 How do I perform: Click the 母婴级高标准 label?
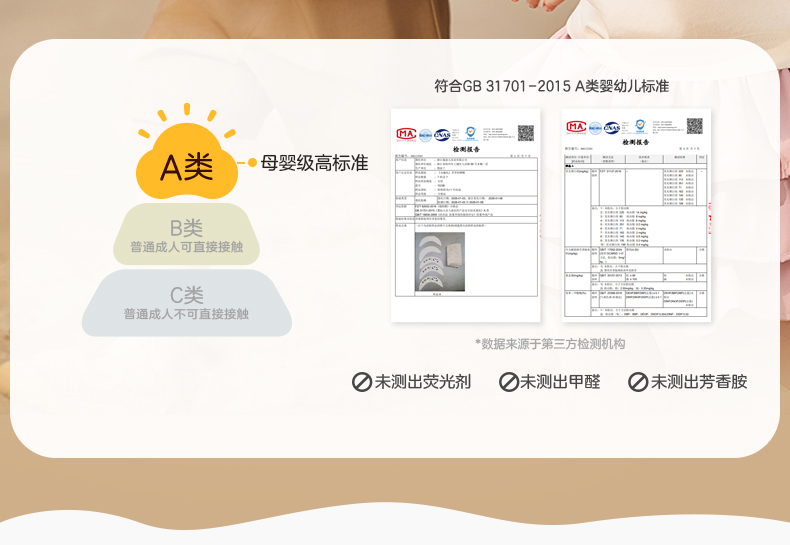coord(314,163)
